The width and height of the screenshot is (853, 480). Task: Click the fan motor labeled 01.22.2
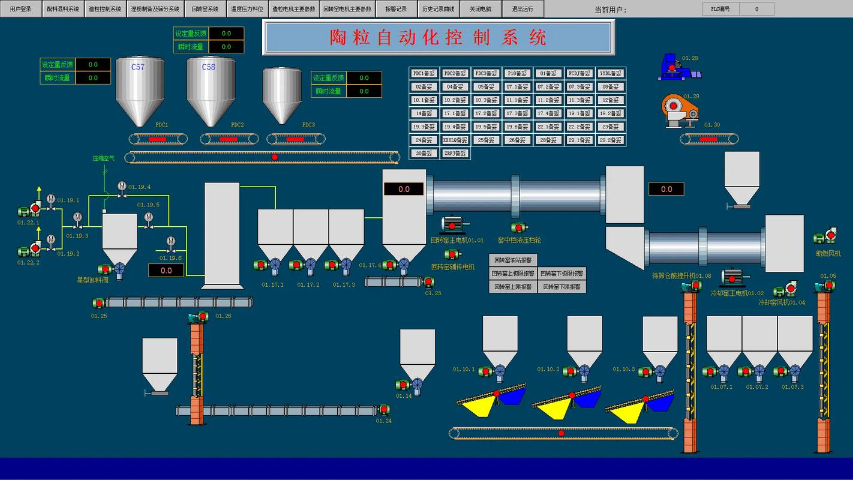(x=30, y=250)
